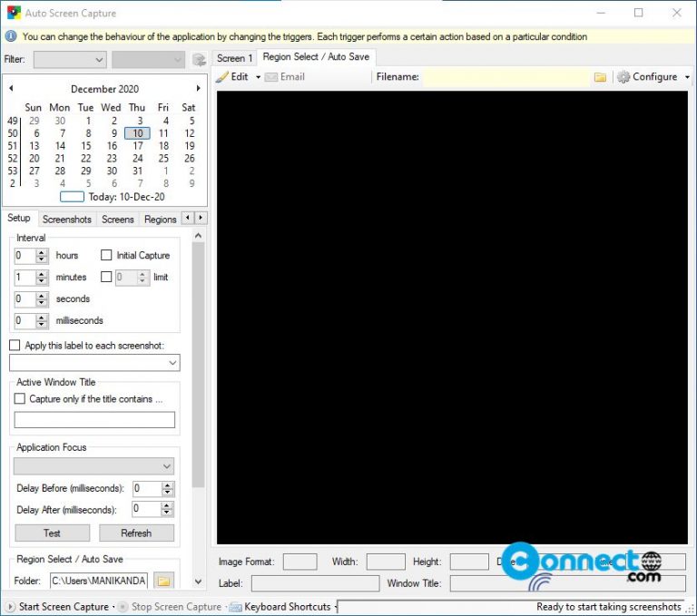Image resolution: width=697 pixels, height=616 pixels.
Task: Click the Edit pencil icon
Action: [221, 77]
